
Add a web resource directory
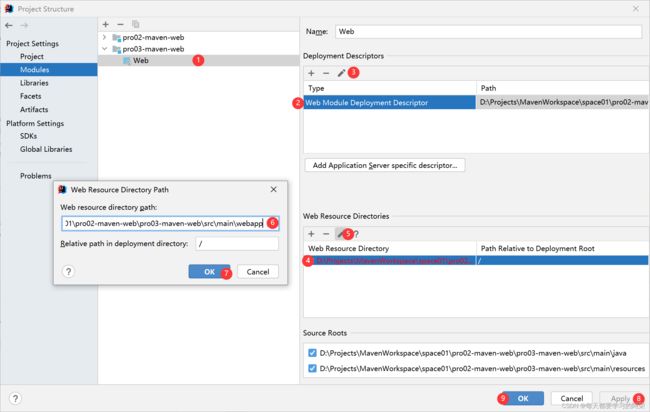pos(311,234)
